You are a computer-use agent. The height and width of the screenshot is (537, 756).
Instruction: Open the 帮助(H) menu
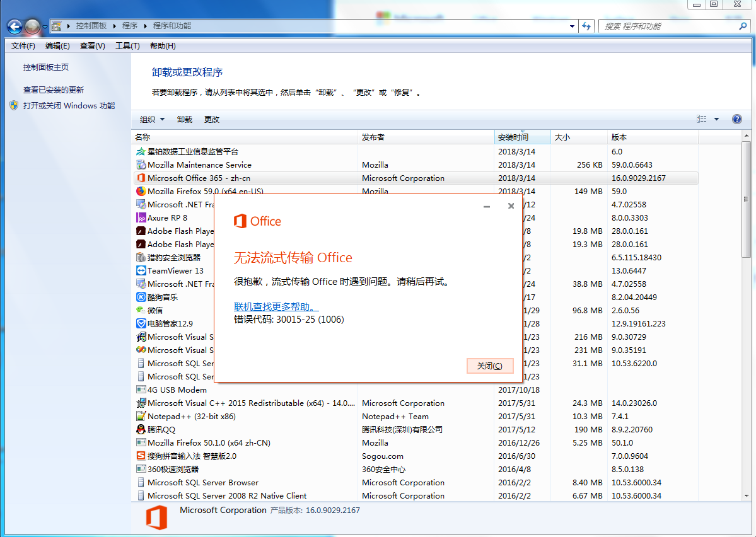coord(163,46)
